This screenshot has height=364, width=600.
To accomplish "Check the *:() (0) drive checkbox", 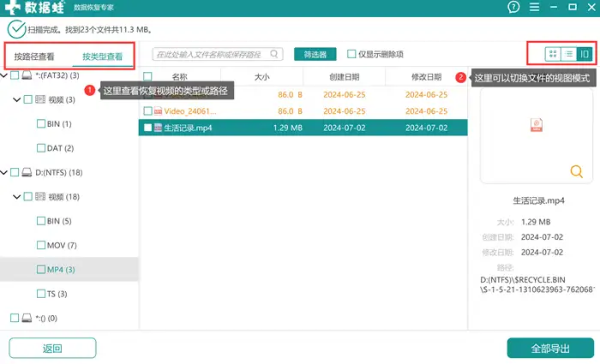I will (x=15, y=318).
